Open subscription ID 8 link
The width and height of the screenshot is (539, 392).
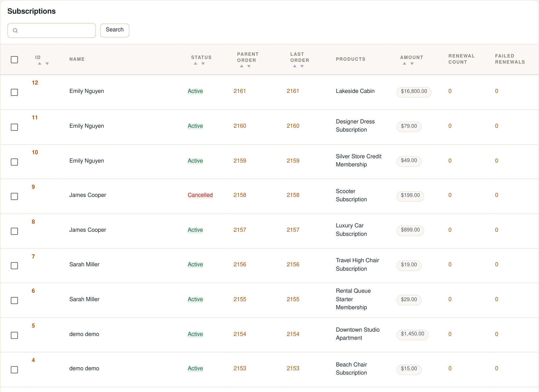coord(33,222)
